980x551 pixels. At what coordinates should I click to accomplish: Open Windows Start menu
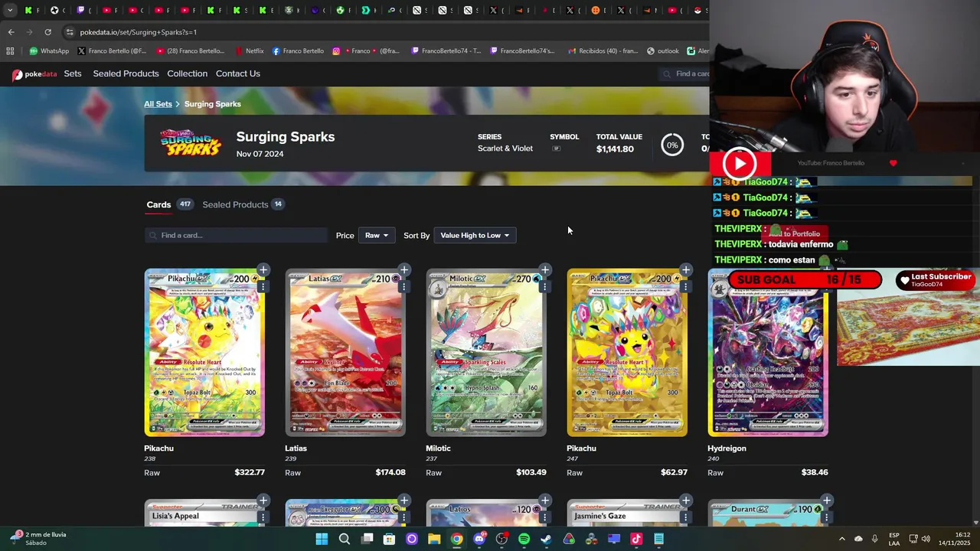tap(322, 539)
